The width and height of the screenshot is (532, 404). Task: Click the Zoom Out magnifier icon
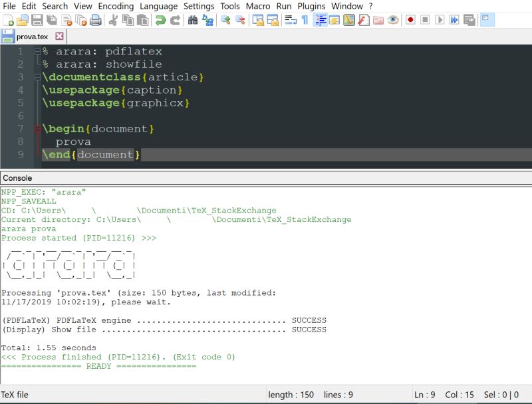[240, 20]
